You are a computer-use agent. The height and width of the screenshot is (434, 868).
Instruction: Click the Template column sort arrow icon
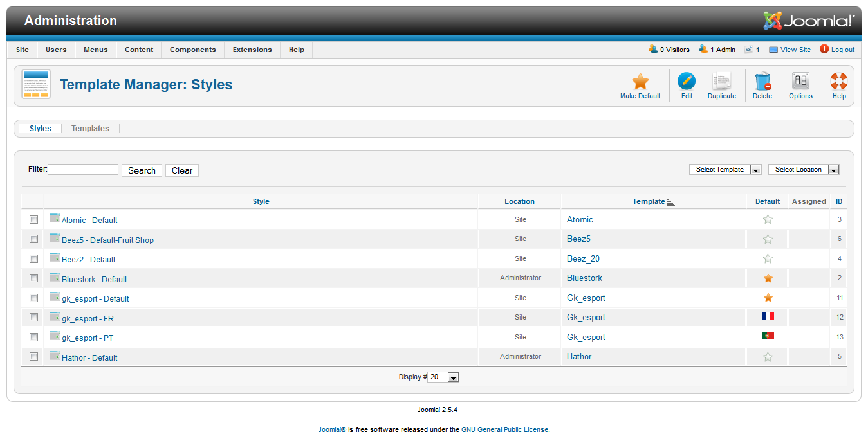pos(670,202)
